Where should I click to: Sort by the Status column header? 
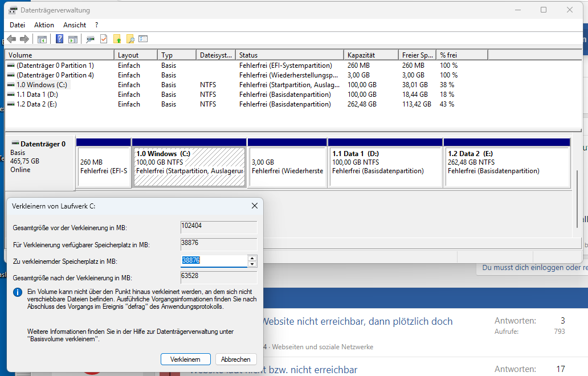[290, 55]
